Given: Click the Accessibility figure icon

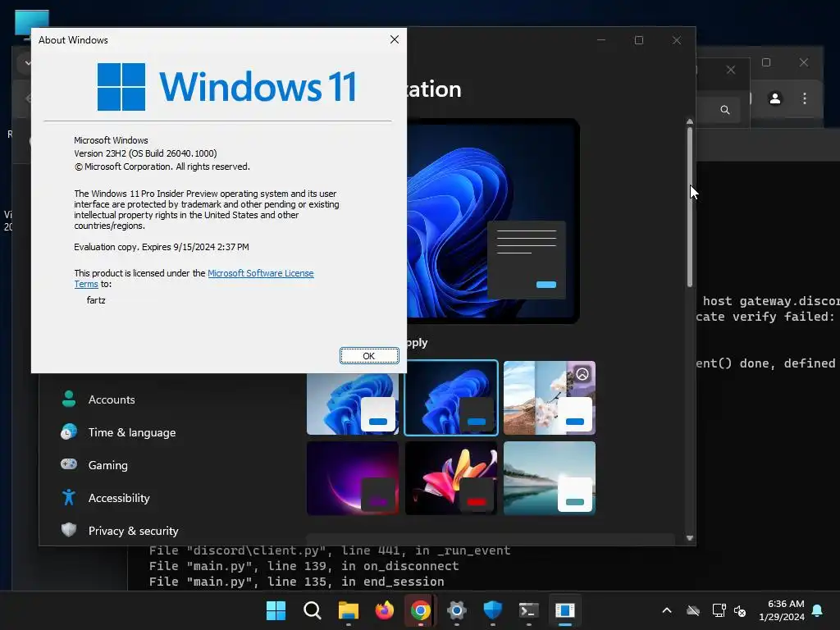Looking at the screenshot, I should click(69, 497).
